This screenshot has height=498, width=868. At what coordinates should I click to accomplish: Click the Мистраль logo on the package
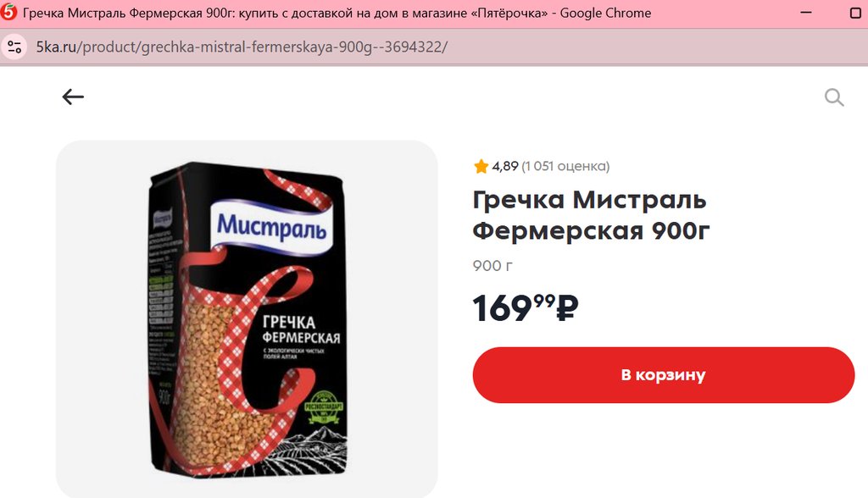tap(271, 227)
